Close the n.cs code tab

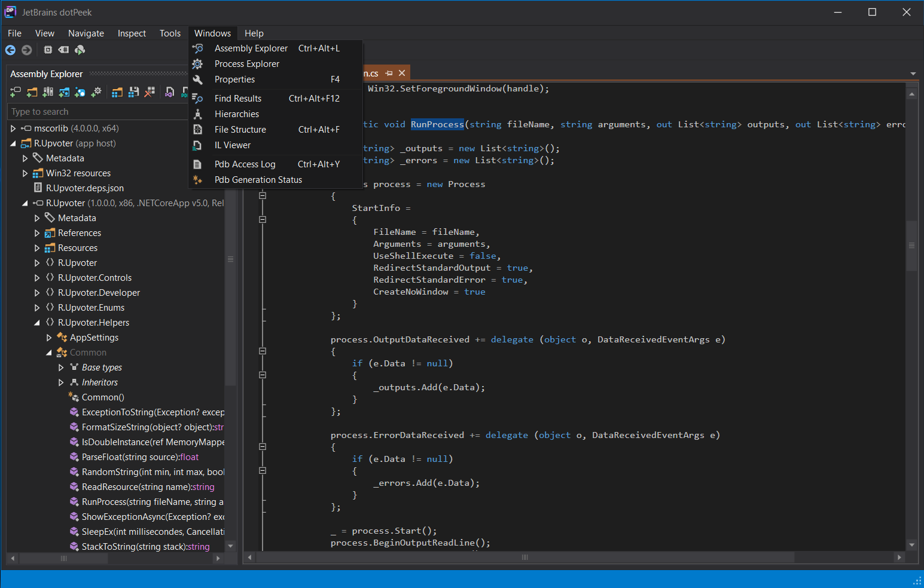pos(402,73)
